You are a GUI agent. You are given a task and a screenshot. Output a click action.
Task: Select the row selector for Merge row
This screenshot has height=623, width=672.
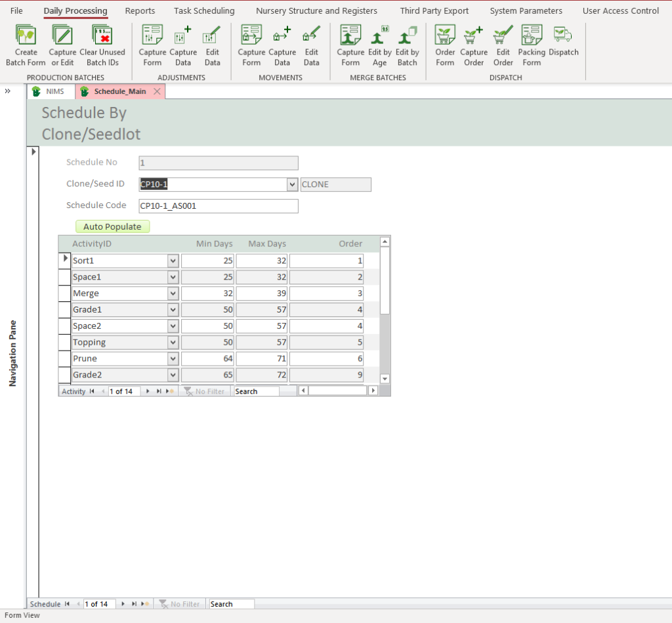click(x=64, y=293)
